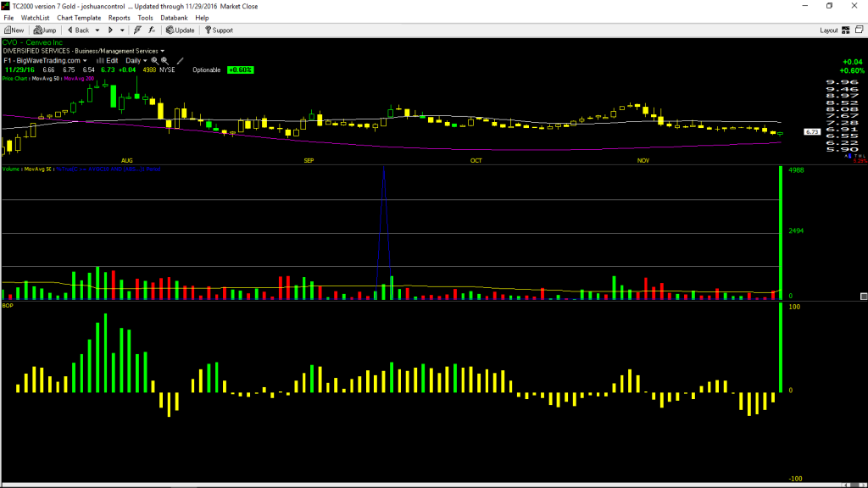Open the Reports menu

(x=119, y=18)
